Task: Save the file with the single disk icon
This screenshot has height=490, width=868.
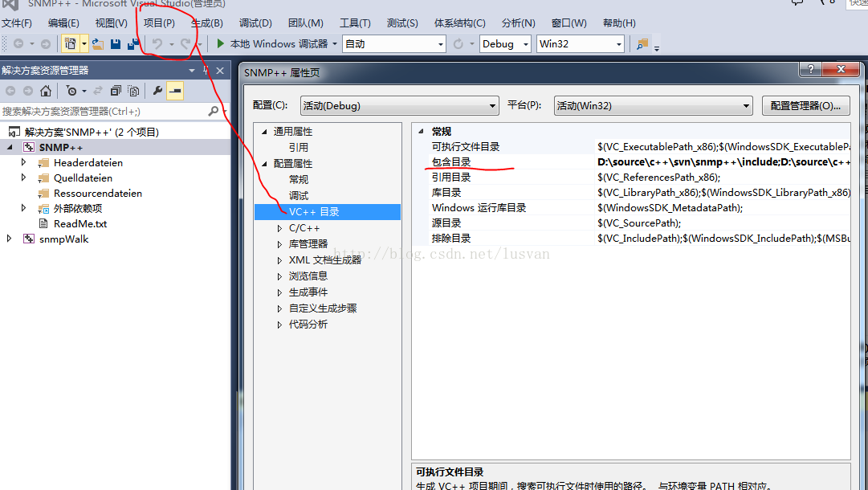Action: [115, 43]
